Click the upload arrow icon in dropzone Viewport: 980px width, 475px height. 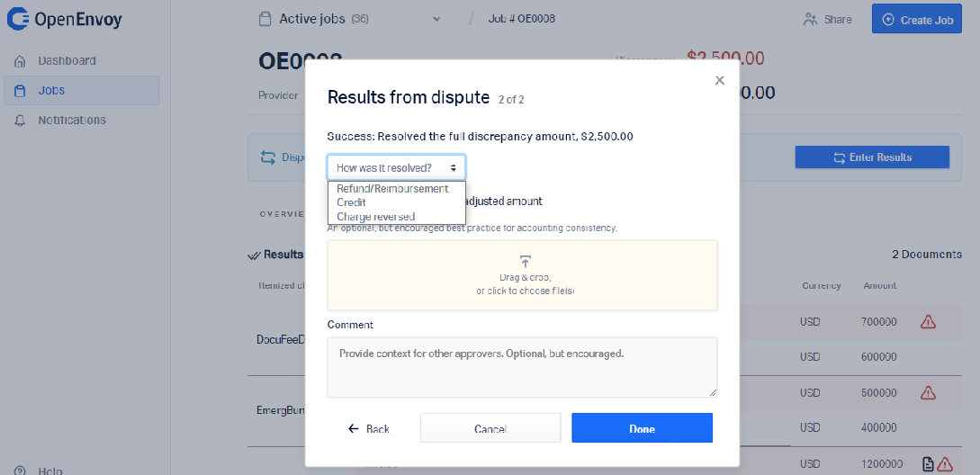[525, 261]
